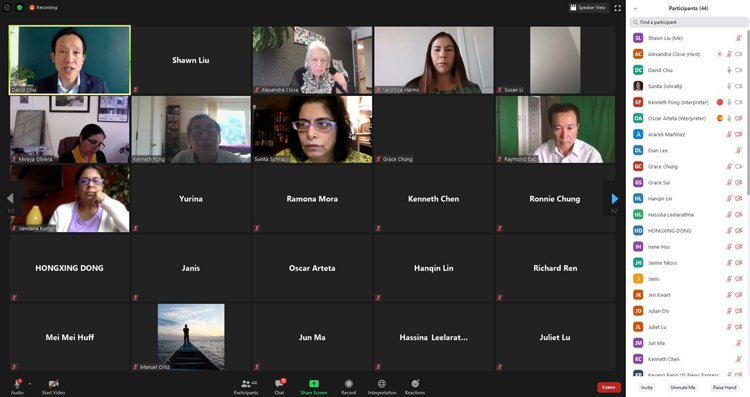Viewport: 750px width, 397px height.
Task: Switch to Speaker View
Action: tap(588, 8)
